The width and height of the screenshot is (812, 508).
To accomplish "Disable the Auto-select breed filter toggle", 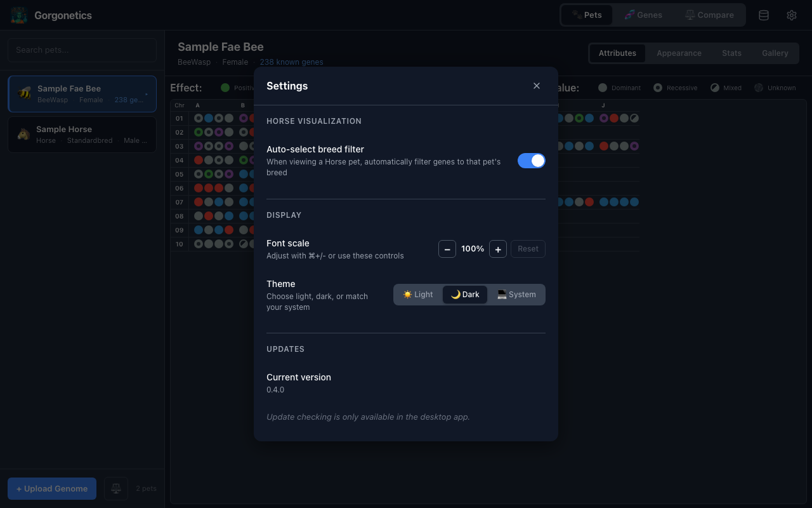I will (531, 161).
